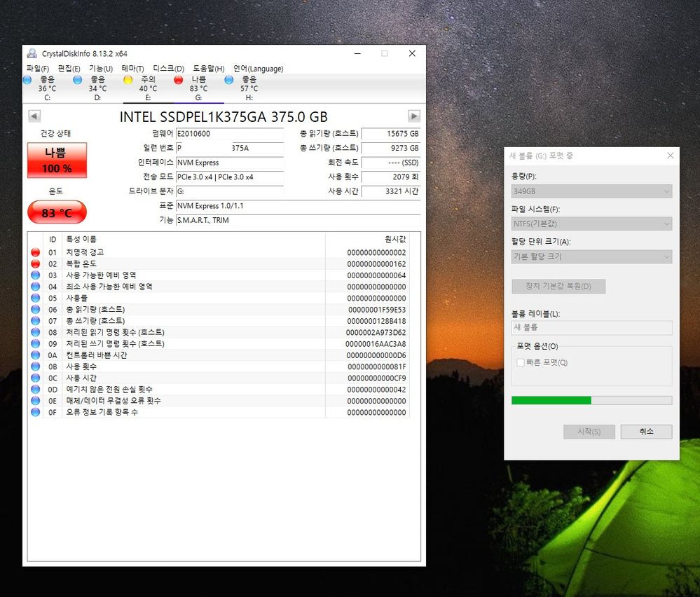Click the firmware field E2010600
The height and width of the screenshot is (597, 700).
(229, 134)
